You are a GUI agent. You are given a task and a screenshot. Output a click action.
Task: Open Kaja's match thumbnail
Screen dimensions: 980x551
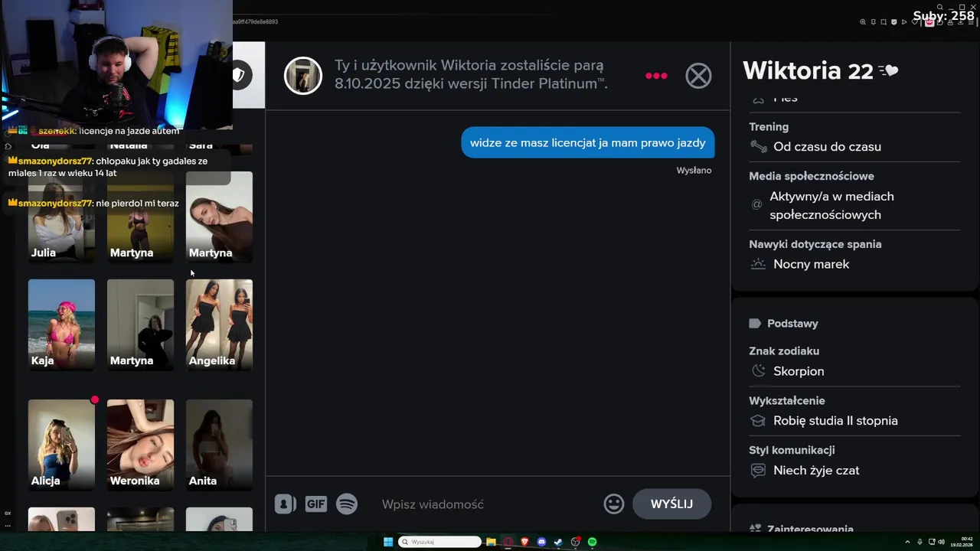click(x=61, y=324)
